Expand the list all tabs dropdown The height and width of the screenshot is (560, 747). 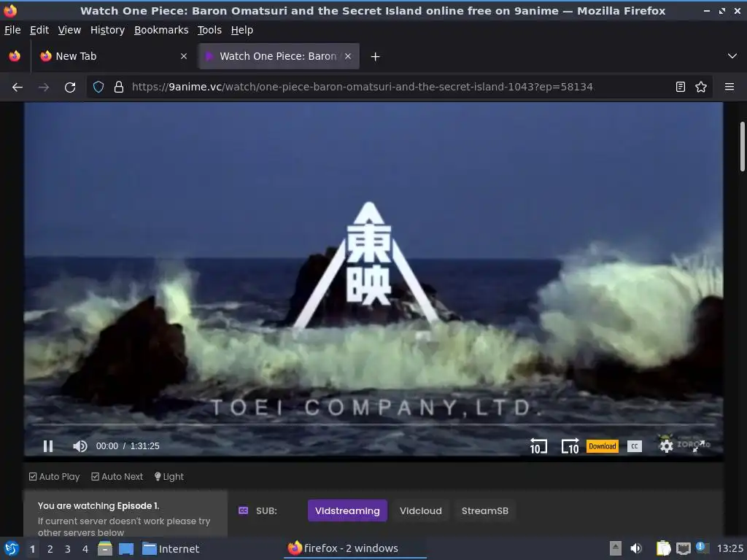[x=732, y=56]
